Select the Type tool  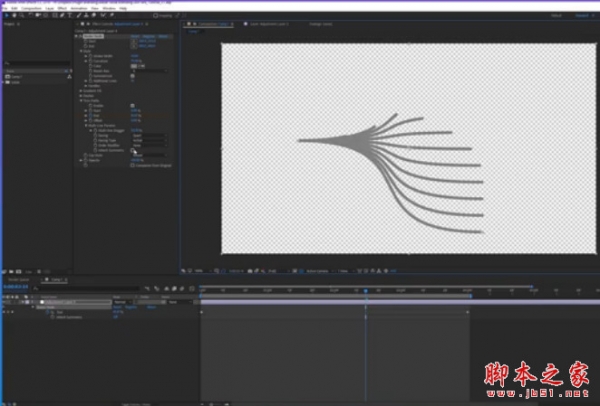point(71,15)
